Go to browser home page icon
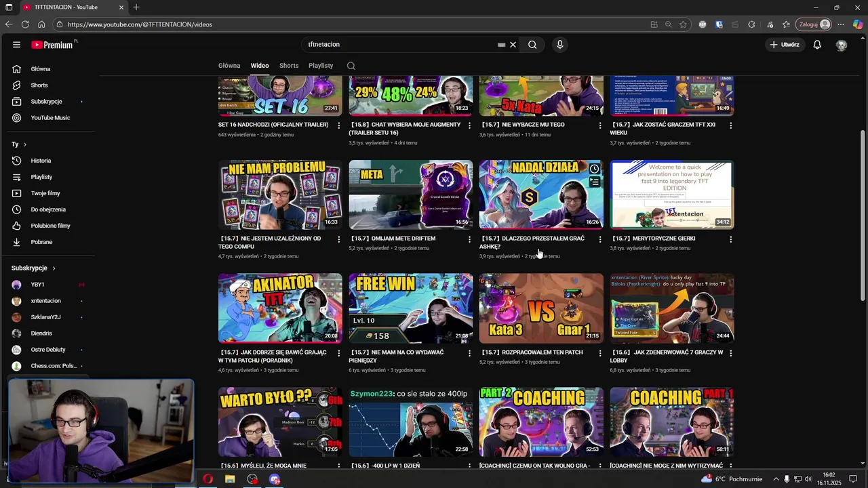This screenshot has width=868, height=488. [x=41, y=24]
